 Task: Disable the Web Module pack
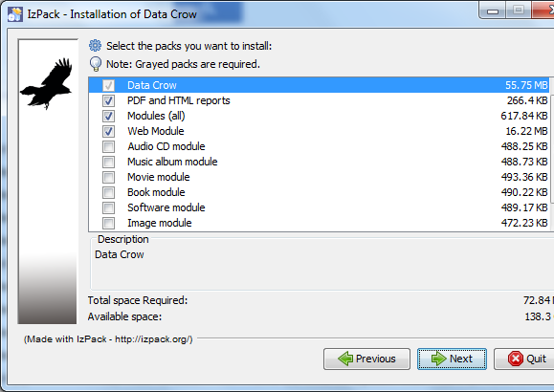coord(108,131)
